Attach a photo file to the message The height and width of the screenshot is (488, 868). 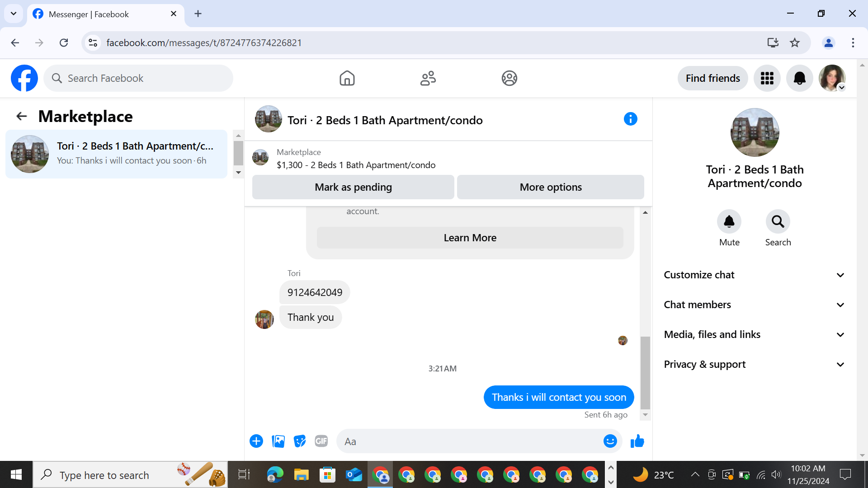pos(278,441)
